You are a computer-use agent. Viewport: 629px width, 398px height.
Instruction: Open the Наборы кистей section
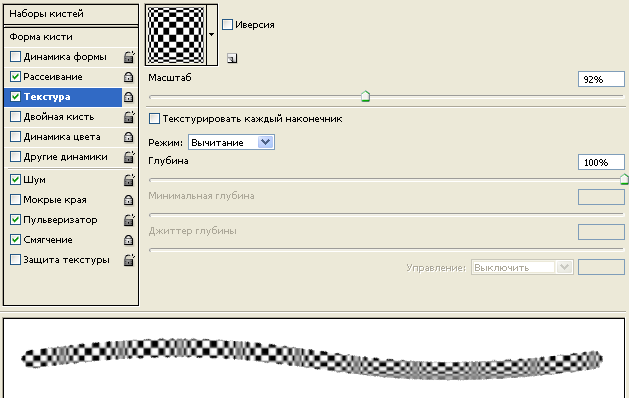click(x=71, y=14)
